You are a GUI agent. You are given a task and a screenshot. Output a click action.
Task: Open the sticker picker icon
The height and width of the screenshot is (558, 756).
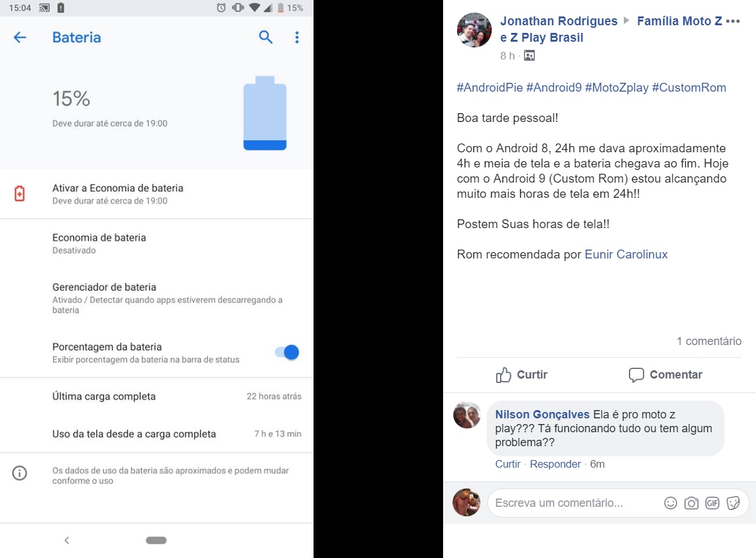(x=733, y=503)
